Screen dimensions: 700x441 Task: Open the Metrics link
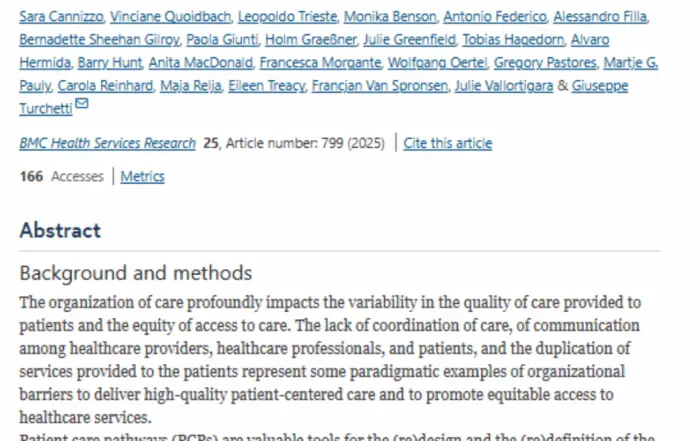143,177
